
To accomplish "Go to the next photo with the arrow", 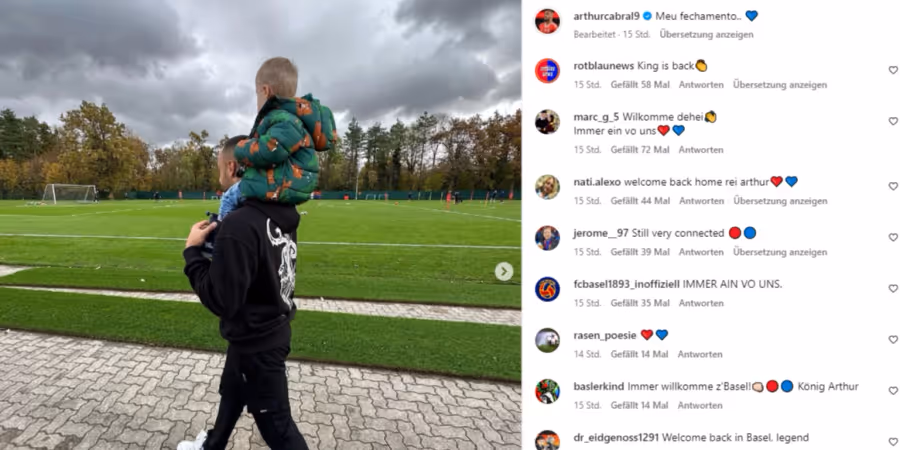I will pyautogui.click(x=504, y=271).
